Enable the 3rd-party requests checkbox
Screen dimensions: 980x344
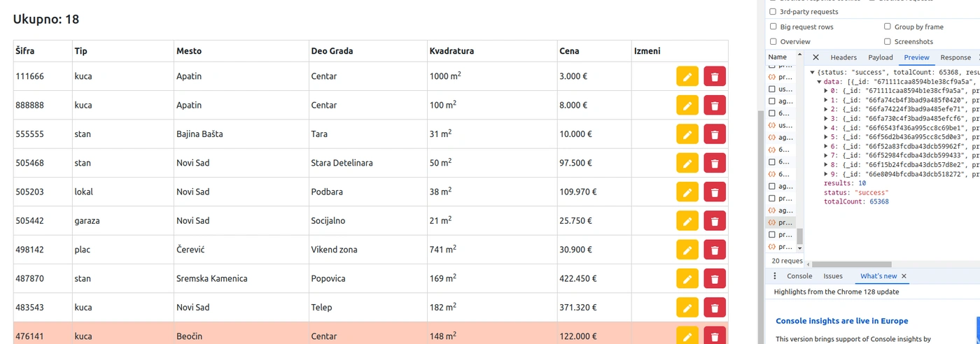tap(773, 12)
